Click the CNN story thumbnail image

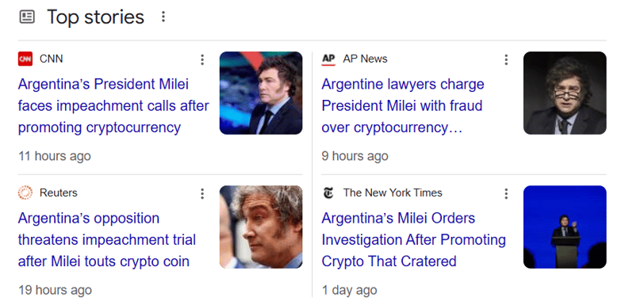261,93
